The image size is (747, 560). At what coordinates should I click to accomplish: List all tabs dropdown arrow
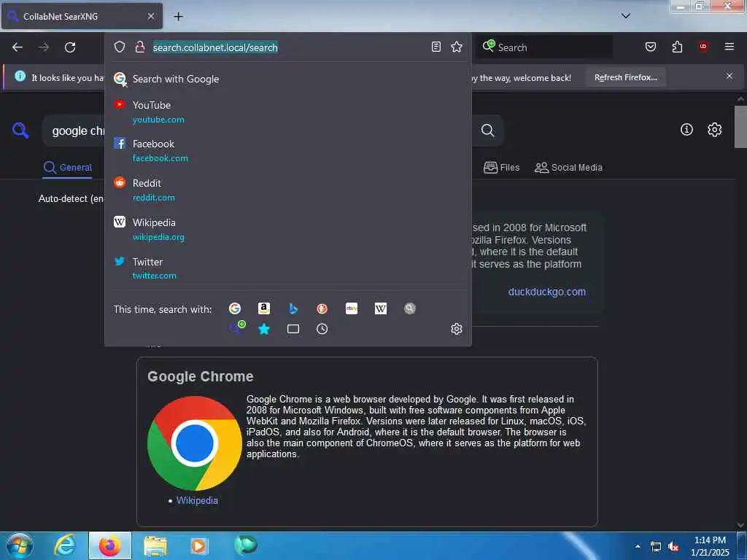[626, 16]
